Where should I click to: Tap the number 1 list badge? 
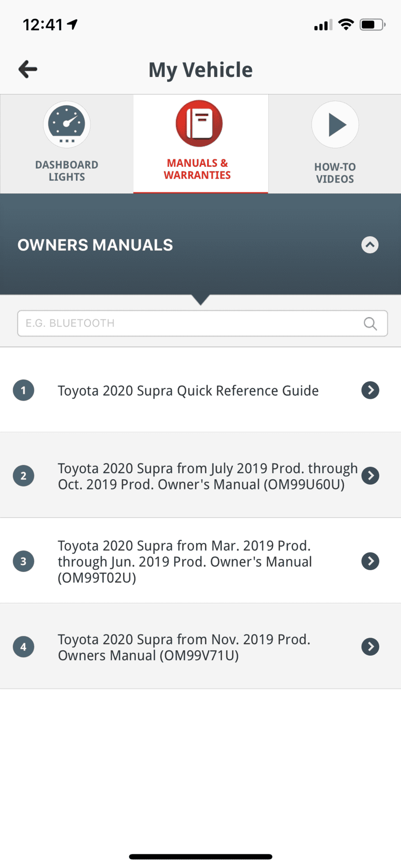(x=23, y=390)
